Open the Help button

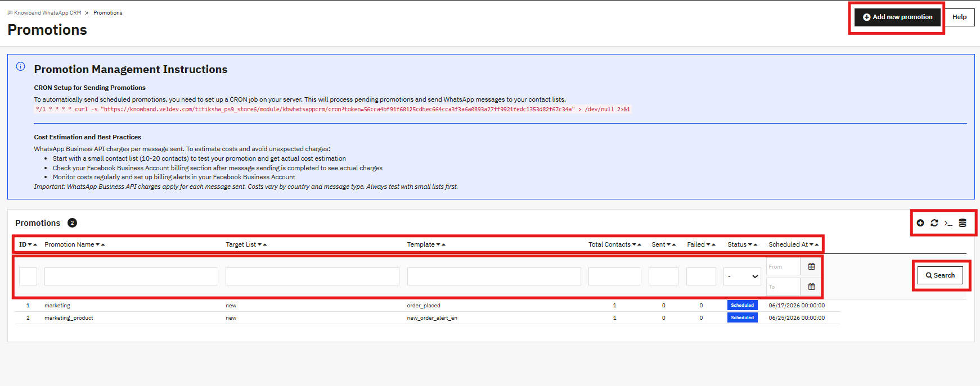(x=959, y=17)
